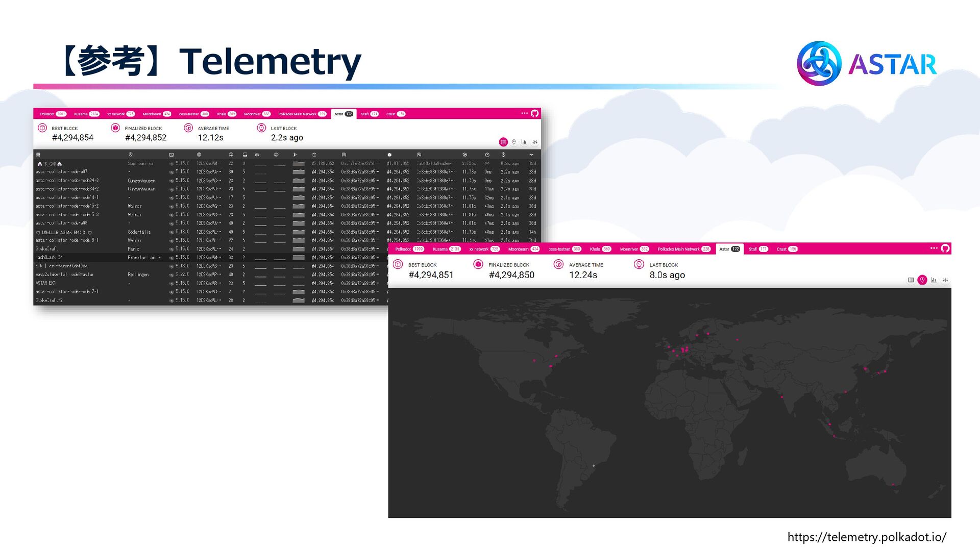Select the stats chart icon in the list-view window

pyautogui.click(x=524, y=142)
